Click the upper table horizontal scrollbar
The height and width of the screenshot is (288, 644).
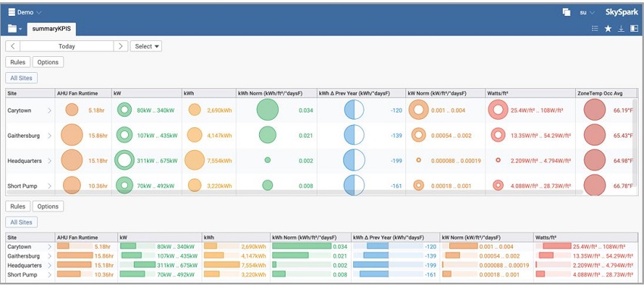click(295, 192)
